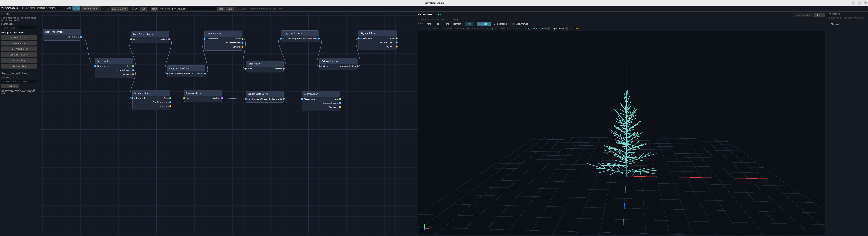Save the project
The width and height of the screenshot is (868, 236).
coord(230,9)
